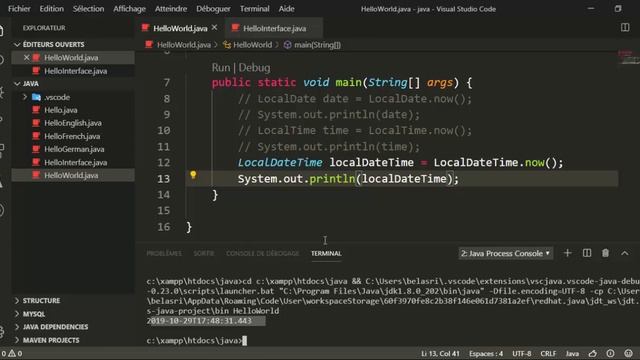Image resolution: width=640 pixels, height=360 pixels.
Task: Open HelloGerman.java in the explorer
Action: 73,149
